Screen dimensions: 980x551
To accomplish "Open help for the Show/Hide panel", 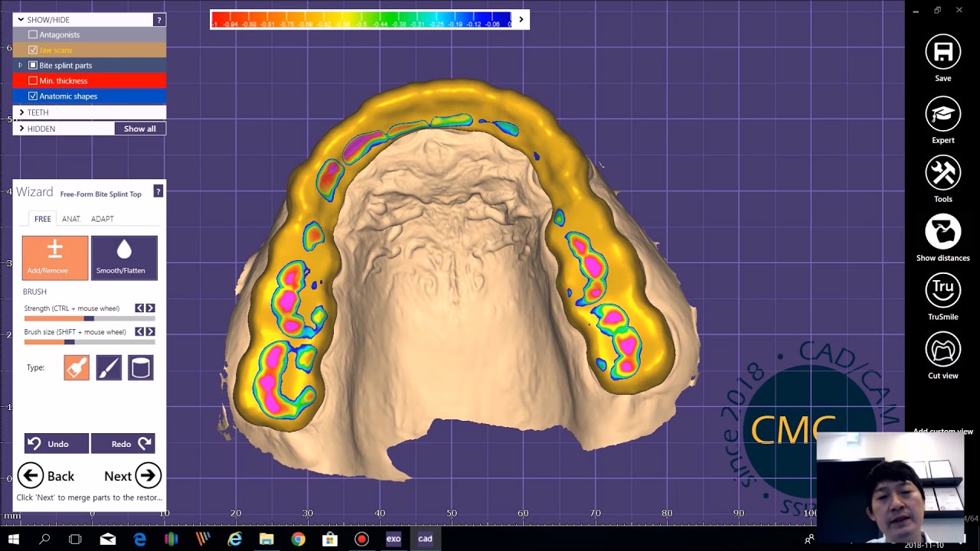I will [x=158, y=20].
